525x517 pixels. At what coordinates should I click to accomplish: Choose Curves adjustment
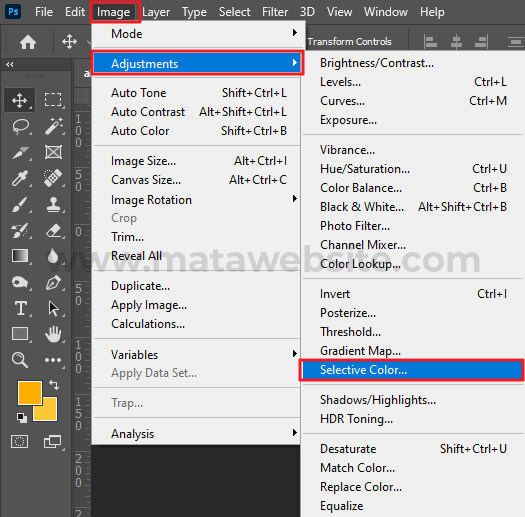413,101
